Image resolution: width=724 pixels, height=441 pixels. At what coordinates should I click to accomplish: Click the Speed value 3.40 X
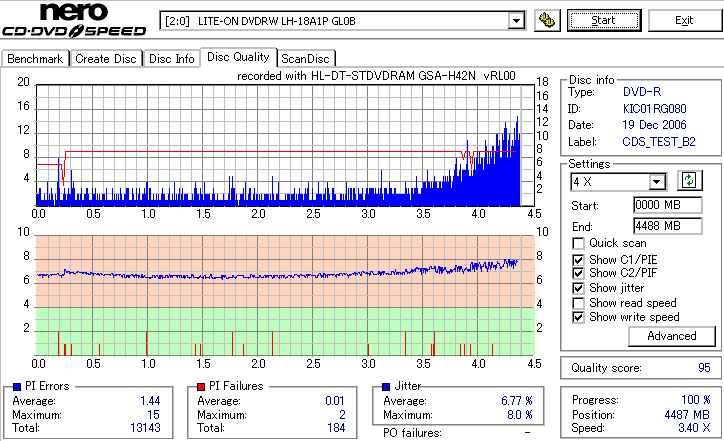pos(694,428)
